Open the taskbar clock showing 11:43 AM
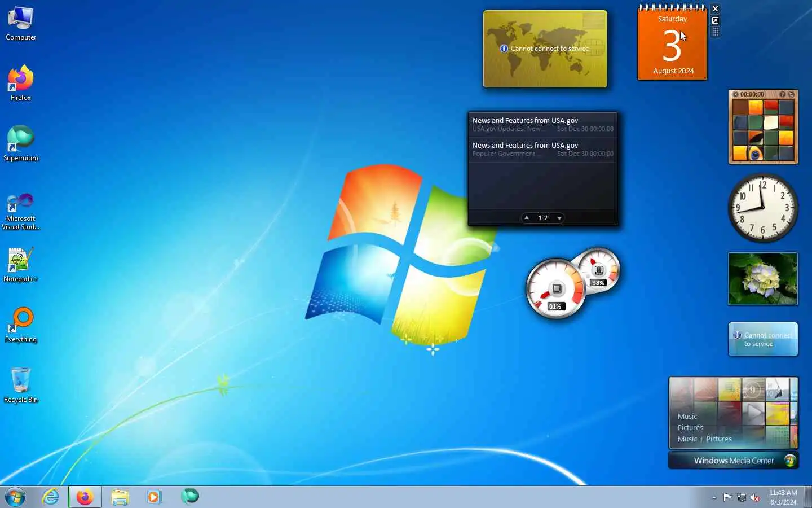Viewport: 812px width, 508px height. tap(783, 497)
